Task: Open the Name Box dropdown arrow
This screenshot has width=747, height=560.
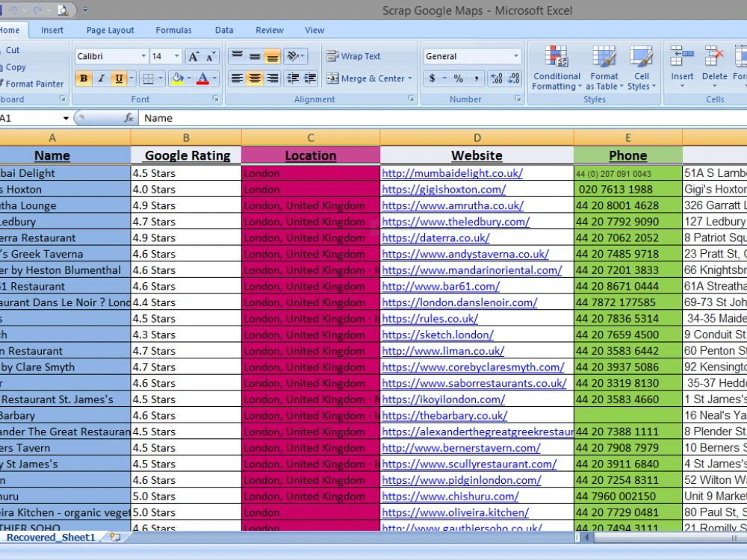Action: (x=66, y=118)
